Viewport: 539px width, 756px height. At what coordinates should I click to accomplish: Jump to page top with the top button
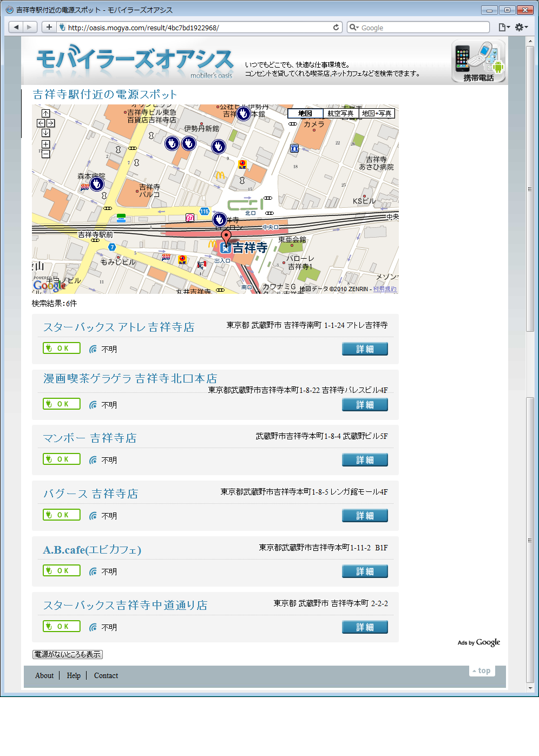coord(482,670)
